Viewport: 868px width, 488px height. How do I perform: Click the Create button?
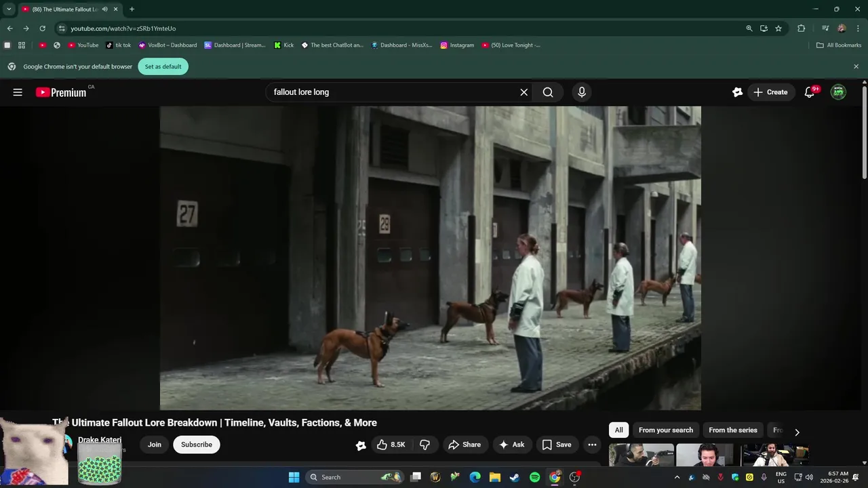click(771, 92)
